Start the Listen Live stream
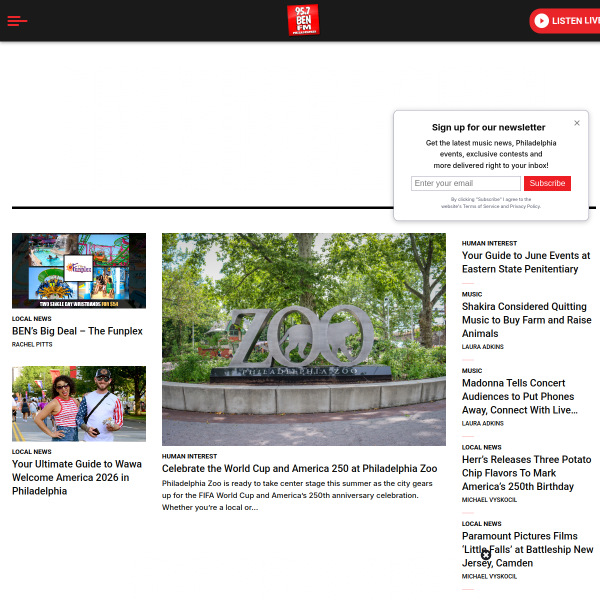This screenshot has width=600, height=600. [566, 21]
